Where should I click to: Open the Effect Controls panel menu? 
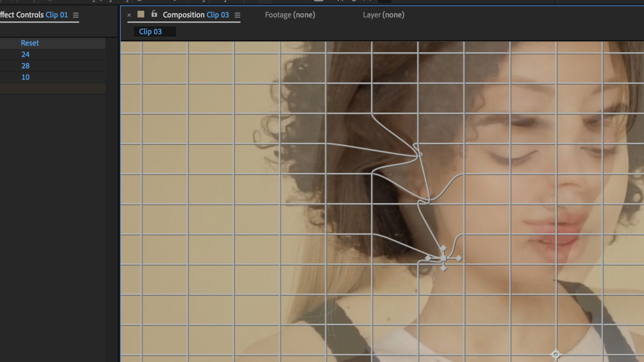(76, 15)
